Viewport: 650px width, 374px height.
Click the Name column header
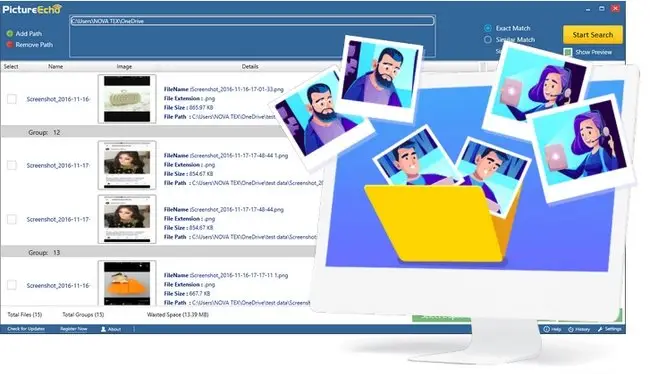pos(56,66)
